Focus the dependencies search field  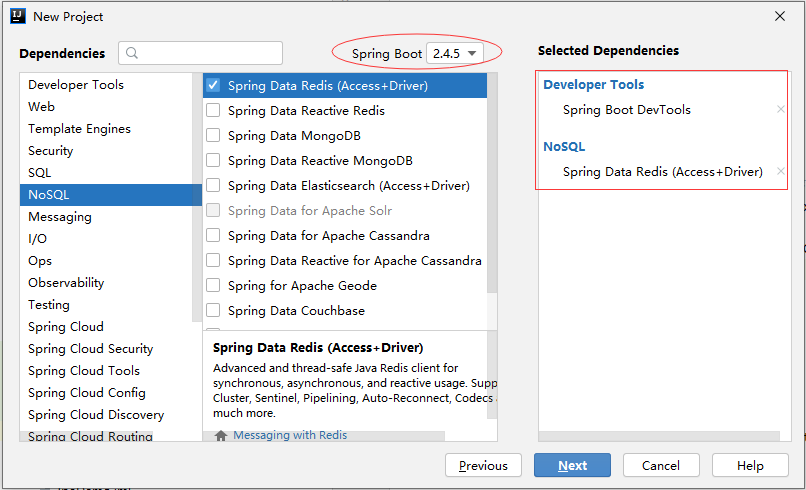click(200, 53)
